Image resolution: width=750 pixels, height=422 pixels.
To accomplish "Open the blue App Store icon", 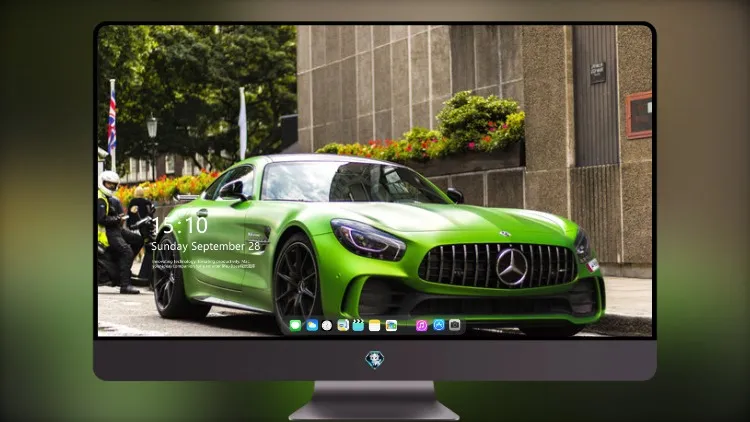I will coord(439,325).
